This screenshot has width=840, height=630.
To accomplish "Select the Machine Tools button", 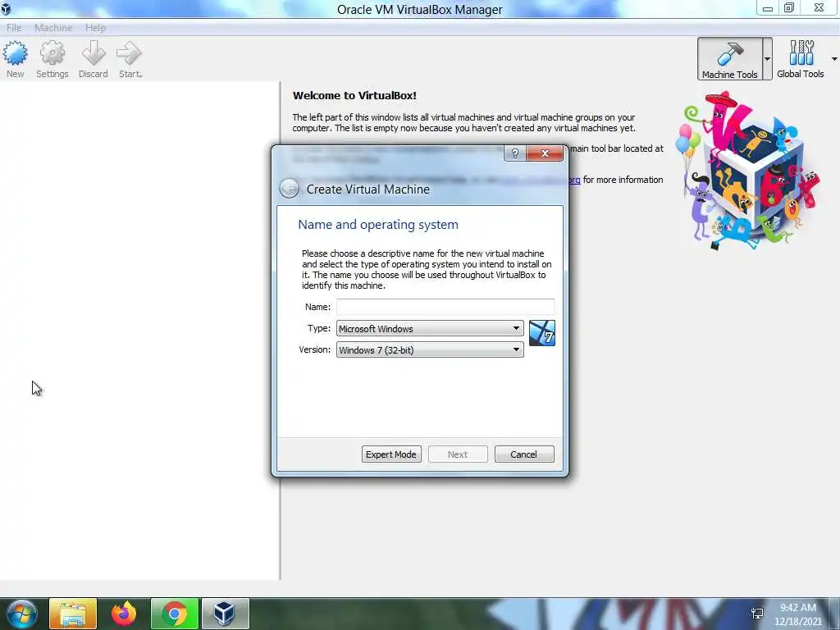I will 729,59.
